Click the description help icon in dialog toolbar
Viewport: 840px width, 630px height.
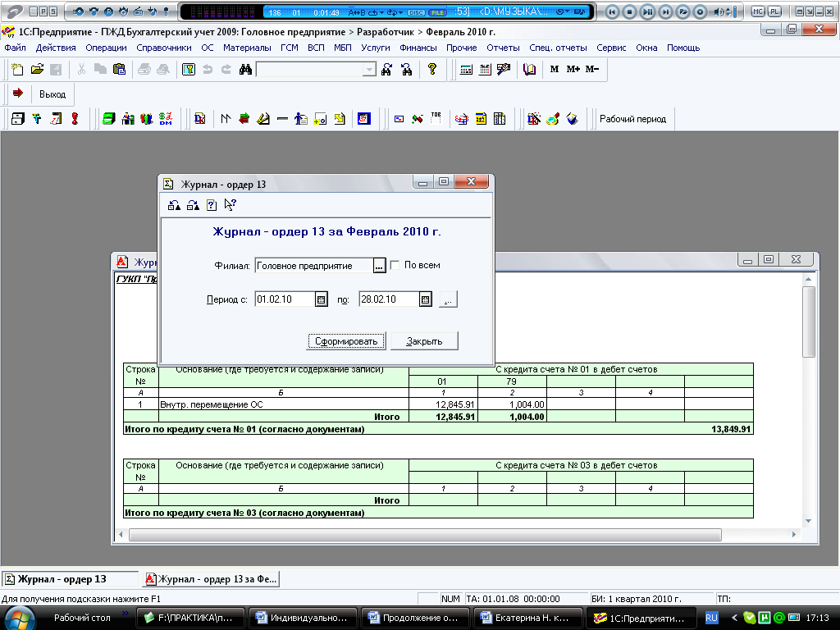click(x=212, y=204)
